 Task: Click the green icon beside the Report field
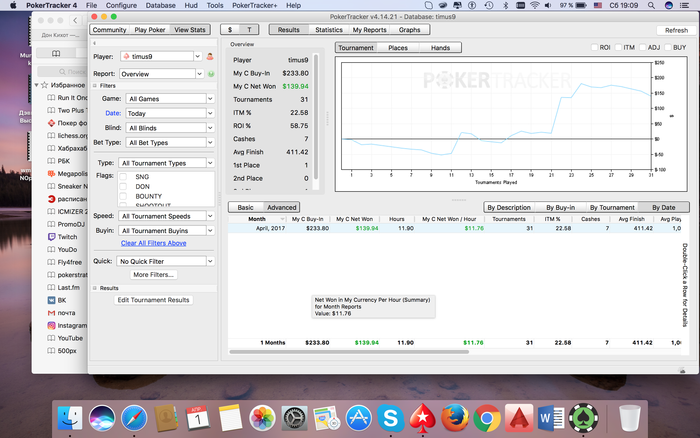point(211,74)
